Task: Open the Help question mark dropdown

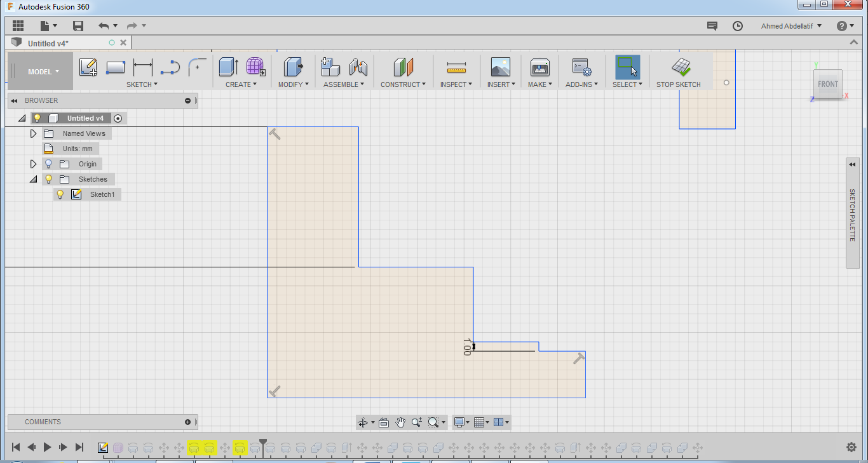Action: point(846,26)
